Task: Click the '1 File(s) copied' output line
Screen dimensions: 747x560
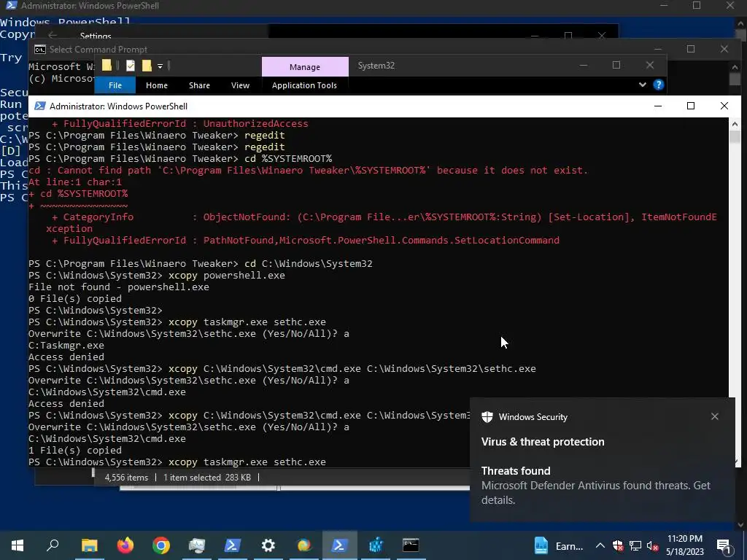Action: 75,450
